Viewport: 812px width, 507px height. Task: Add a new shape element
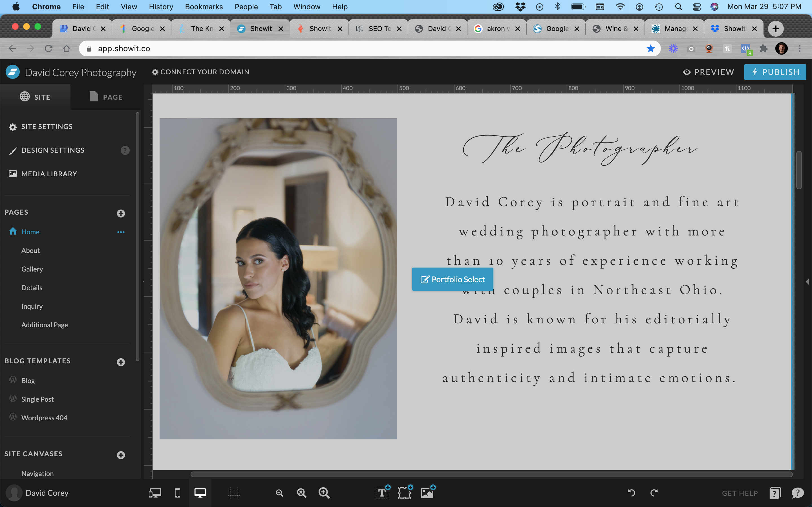[405, 493]
